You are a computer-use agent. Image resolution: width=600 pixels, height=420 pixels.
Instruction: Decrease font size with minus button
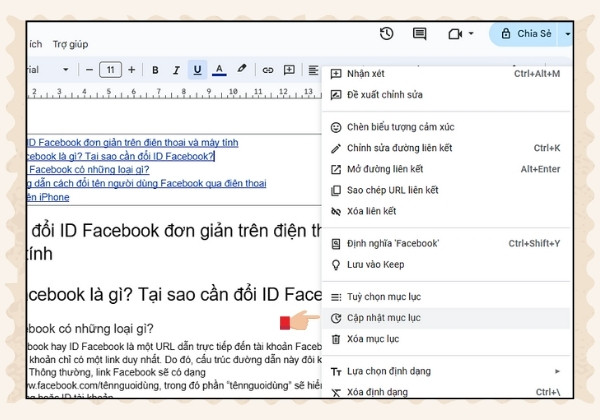click(x=89, y=70)
